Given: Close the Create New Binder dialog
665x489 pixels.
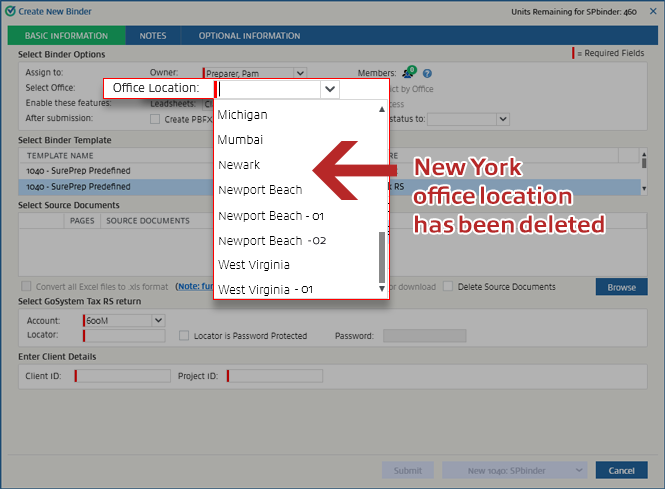Looking at the screenshot, I should coord(653,11).
